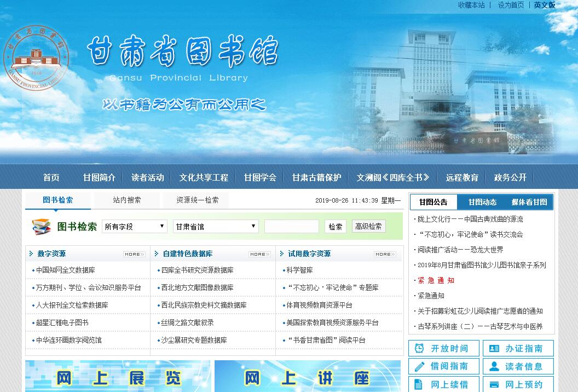Open 四库全书研究资源数据库 link

[197, 270]
